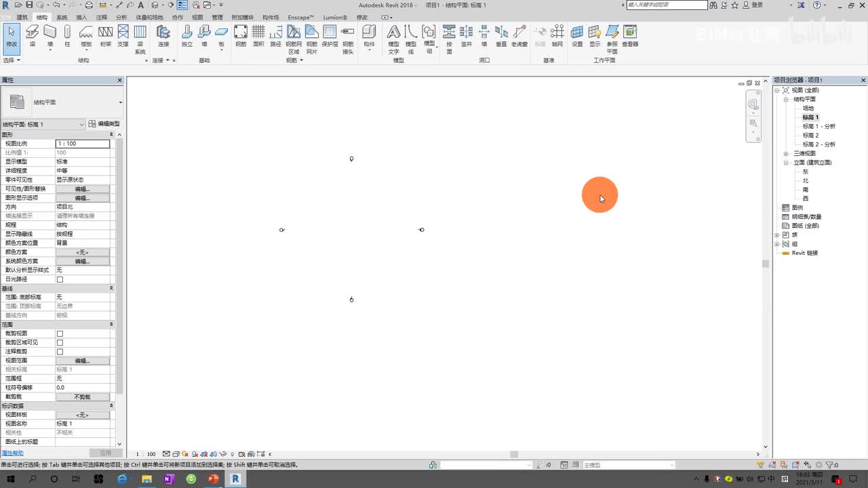Check the 注释裁剪 checkbox
Image resolution: width=868 pixels, height=488 pixels.
pos(60,352)
